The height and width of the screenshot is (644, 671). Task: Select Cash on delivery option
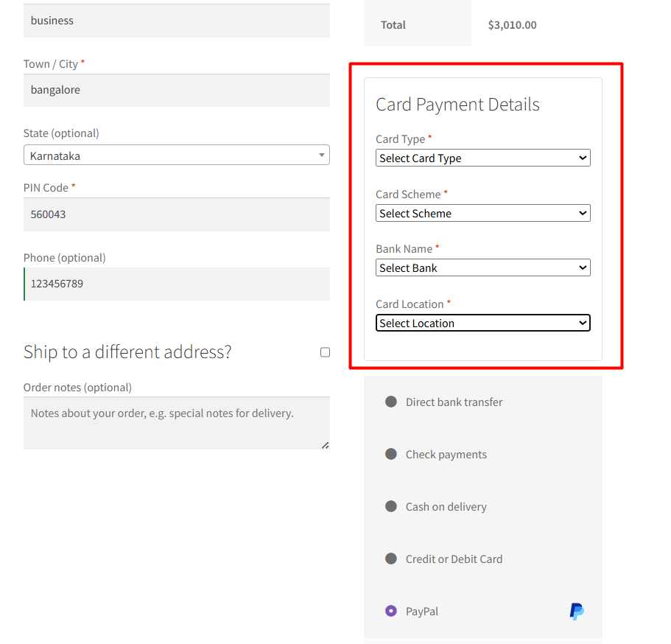point(391,506)
